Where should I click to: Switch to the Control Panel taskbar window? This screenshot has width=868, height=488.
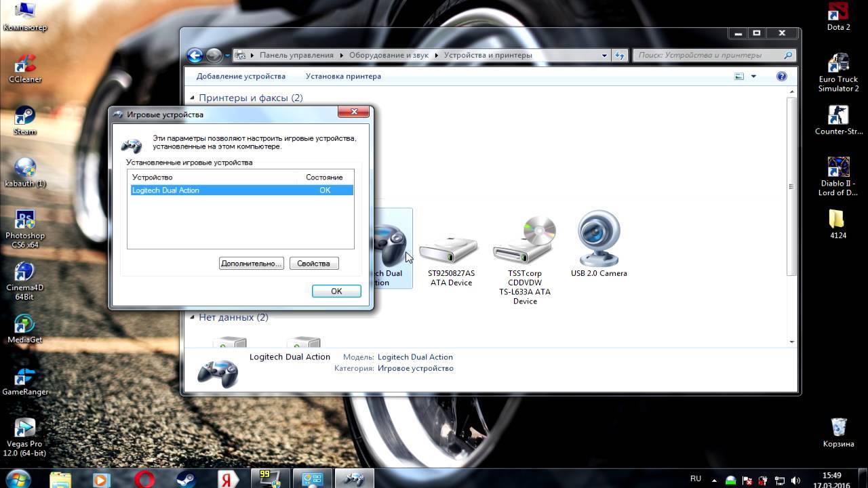(312, 479)
